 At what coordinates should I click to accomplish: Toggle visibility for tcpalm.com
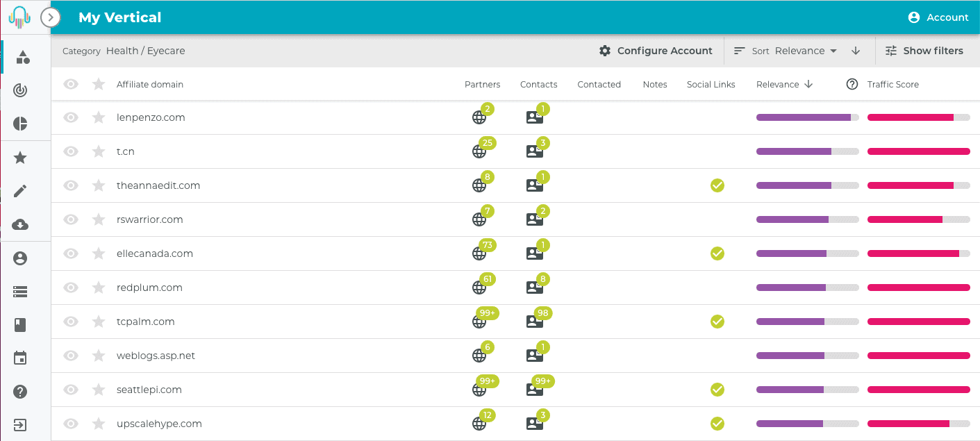pos(71,322)
